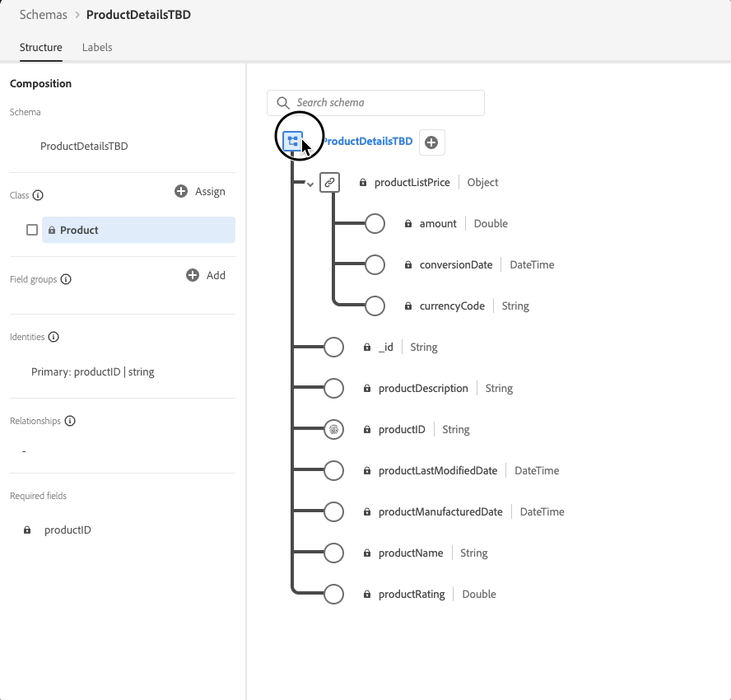This screenshot has height=700, width=731.
Task: Click the info icon next to Class
Action: click(38, 195)
